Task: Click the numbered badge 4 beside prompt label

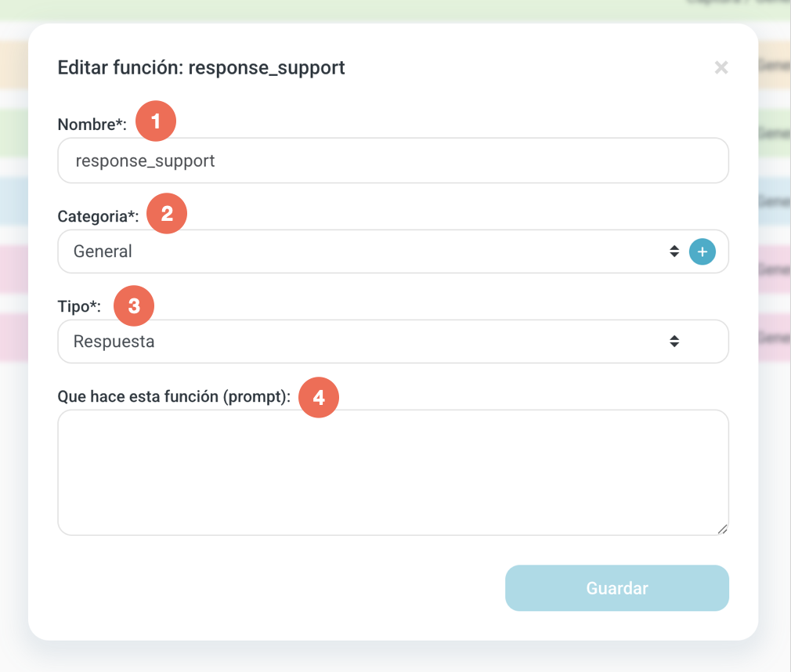Action: pos(318,397)
